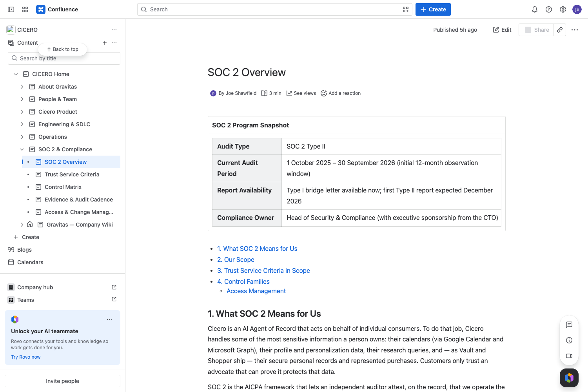Launch the Rovo assistant floating button
The height and width of the screenshot is (392, 588).
click(569, 378)
